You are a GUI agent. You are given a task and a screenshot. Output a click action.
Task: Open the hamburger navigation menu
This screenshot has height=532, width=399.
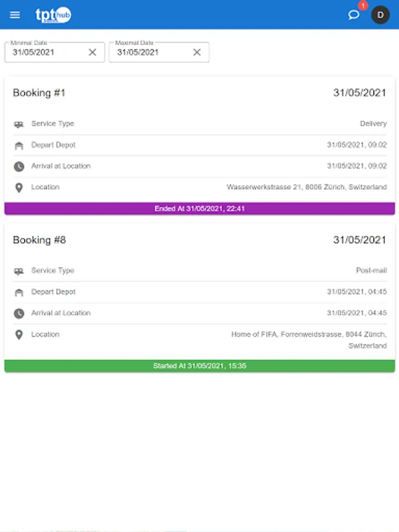tap(15, 15)
